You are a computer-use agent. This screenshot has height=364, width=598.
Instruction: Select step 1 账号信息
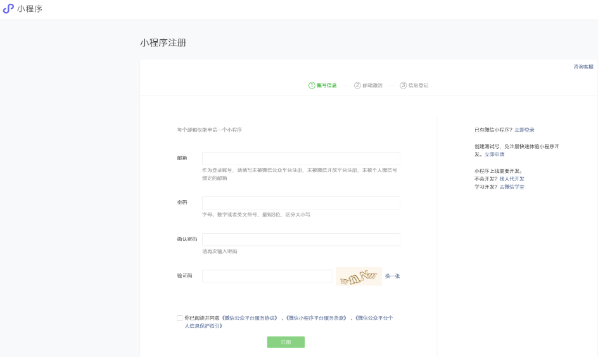tap(322, 85)
